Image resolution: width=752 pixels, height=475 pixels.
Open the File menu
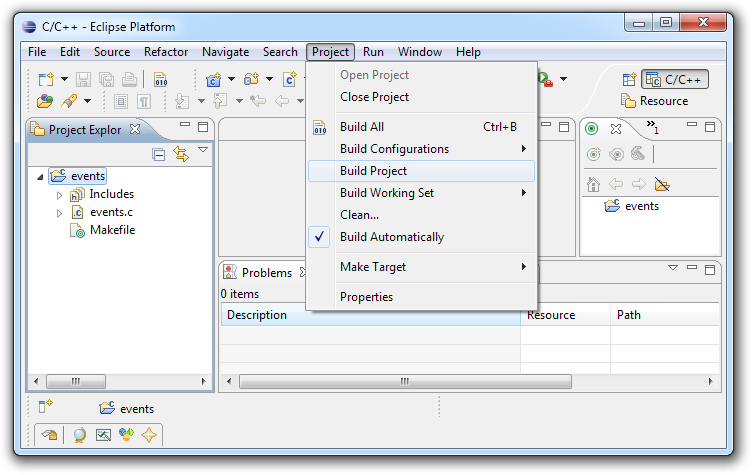click(x=37, y=52)
